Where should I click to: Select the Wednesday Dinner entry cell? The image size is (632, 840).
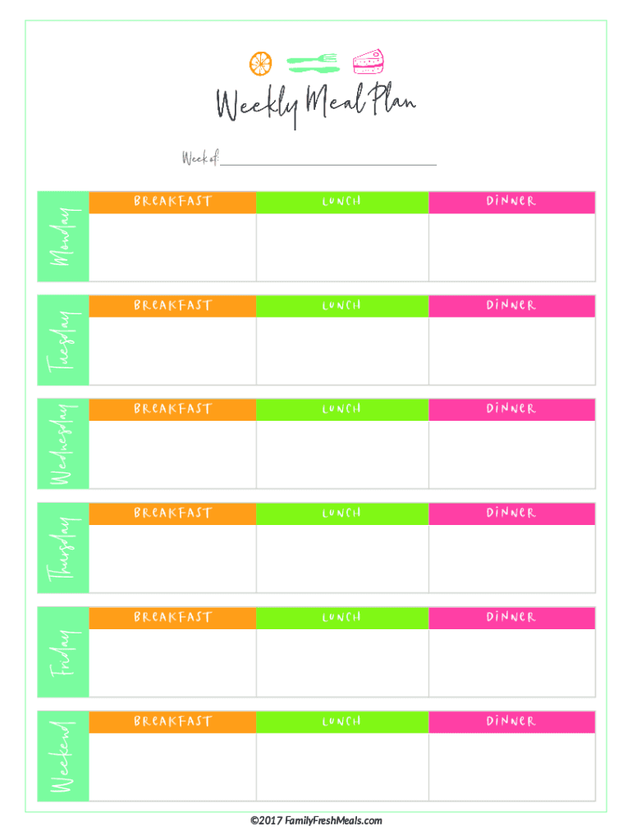511,454
